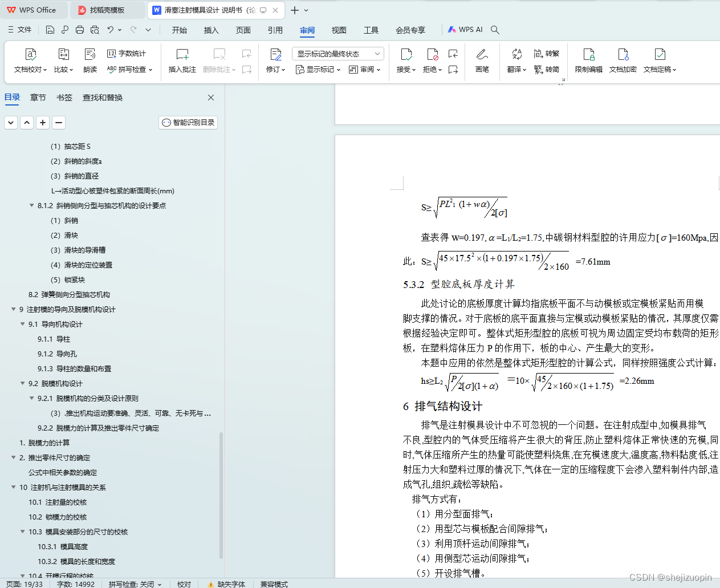Convert text with 转简 button
Viewport: 720px width, 588px height.
coord(547,70)
